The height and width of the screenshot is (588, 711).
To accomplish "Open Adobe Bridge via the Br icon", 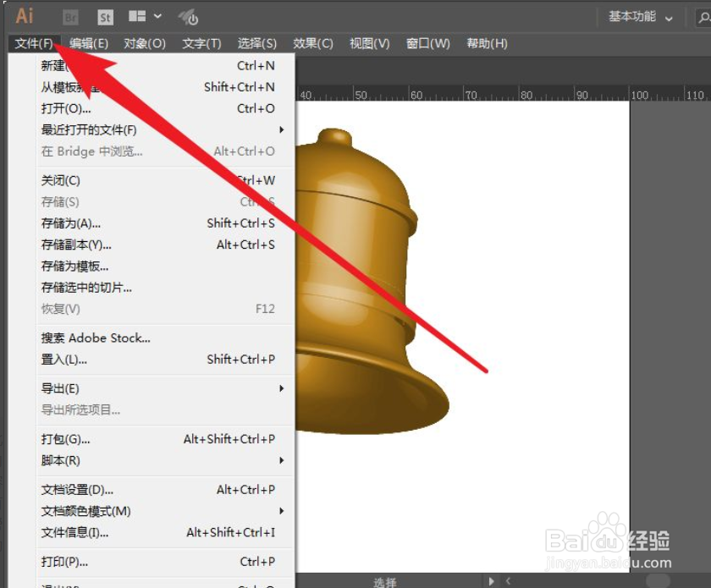I will tap(70, 18).
